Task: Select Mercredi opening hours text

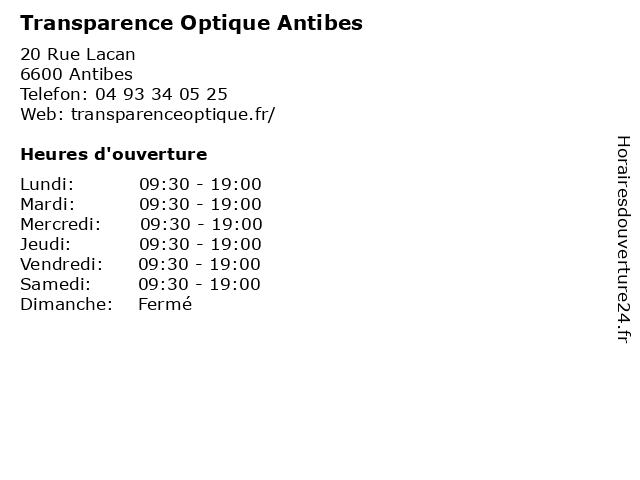Action: pos(201,224)
